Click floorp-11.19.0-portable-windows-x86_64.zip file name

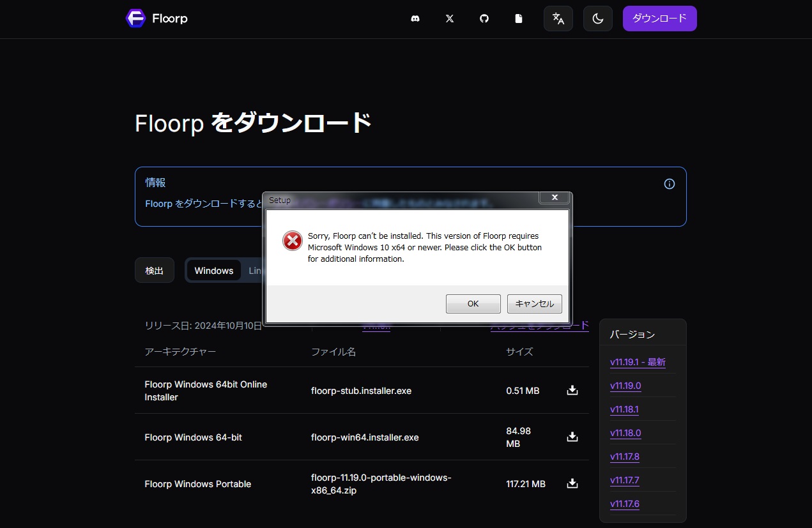[x=381, y=484]
